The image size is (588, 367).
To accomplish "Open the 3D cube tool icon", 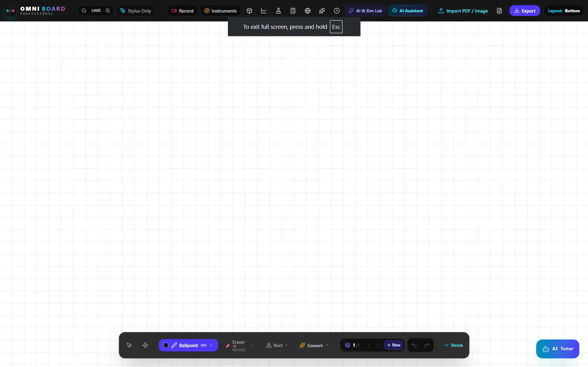I will [249, 11].
